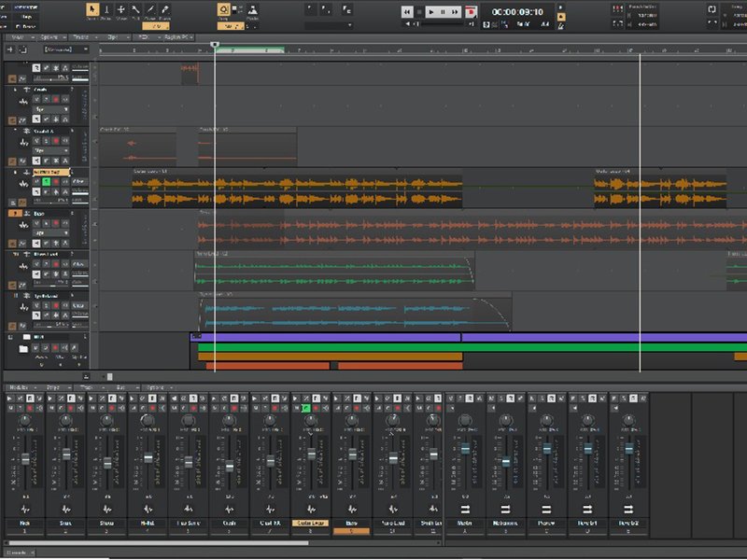Rewind using the transport rewind button

pos(408,12)
